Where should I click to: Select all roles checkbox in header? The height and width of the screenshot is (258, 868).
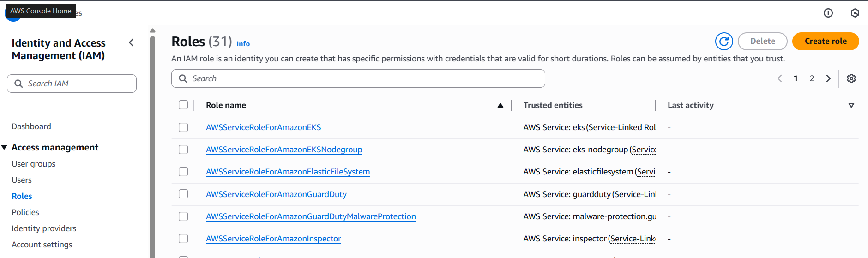[x=183, y=105]
